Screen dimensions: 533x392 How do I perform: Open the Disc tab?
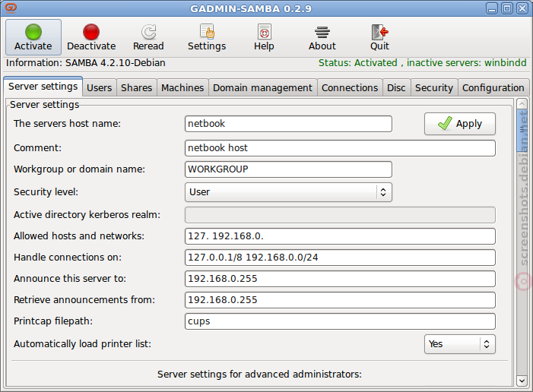coord(396,87)
